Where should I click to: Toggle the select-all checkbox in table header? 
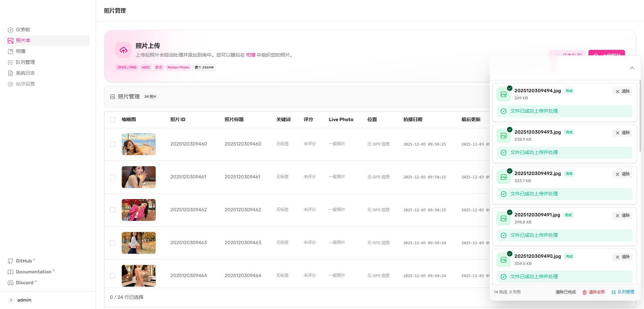113,119
